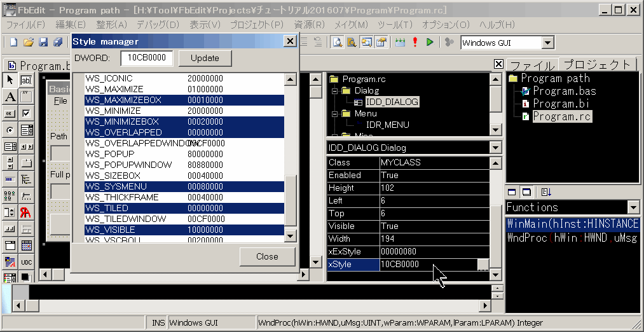644x332 pixels.
Task: Select the Calendar control tool
Action: [26, 246]
